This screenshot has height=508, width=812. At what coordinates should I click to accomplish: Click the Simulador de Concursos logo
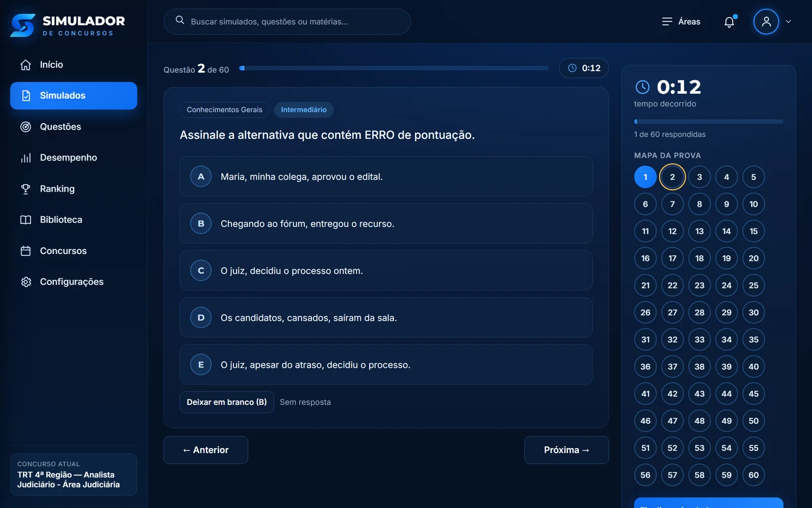pos(67,25)
